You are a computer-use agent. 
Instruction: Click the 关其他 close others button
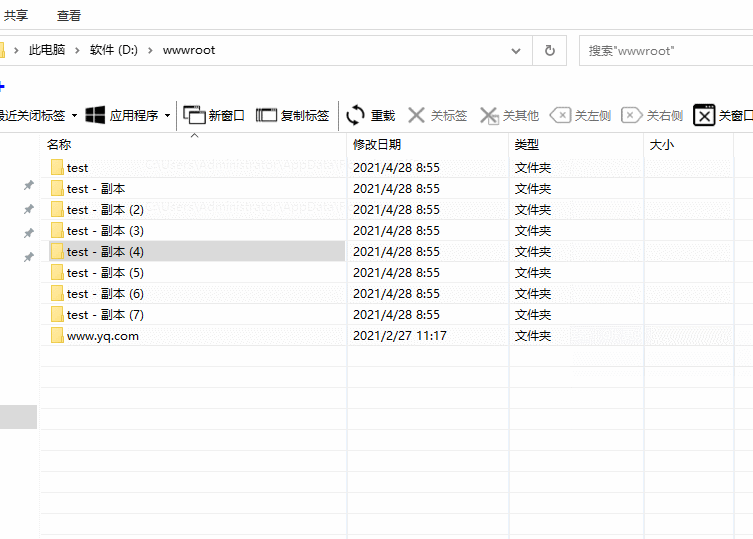tap(509, 115)
